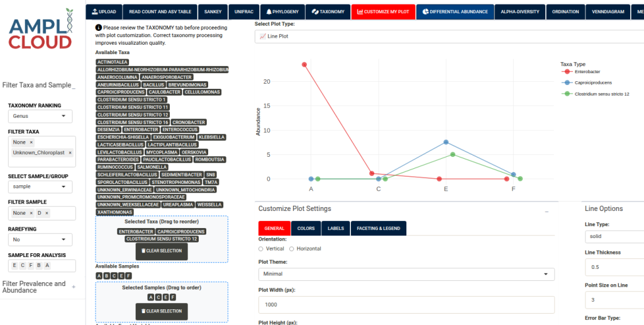
Task: Expand Filter Prevalence and Abundance section
Action: tap(74, 287)
